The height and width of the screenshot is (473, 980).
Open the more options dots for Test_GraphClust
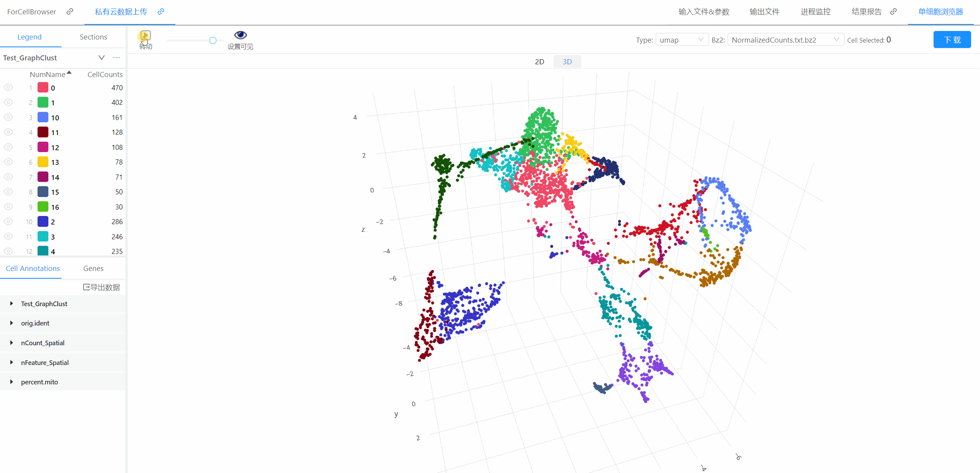(116, 58)
